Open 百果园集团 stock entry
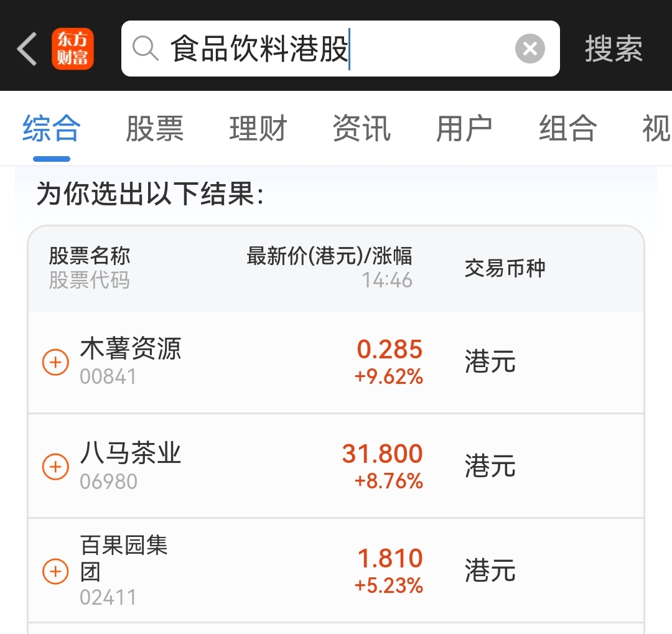This screenshot has height=634, width=672. click(x=124, y=558)
